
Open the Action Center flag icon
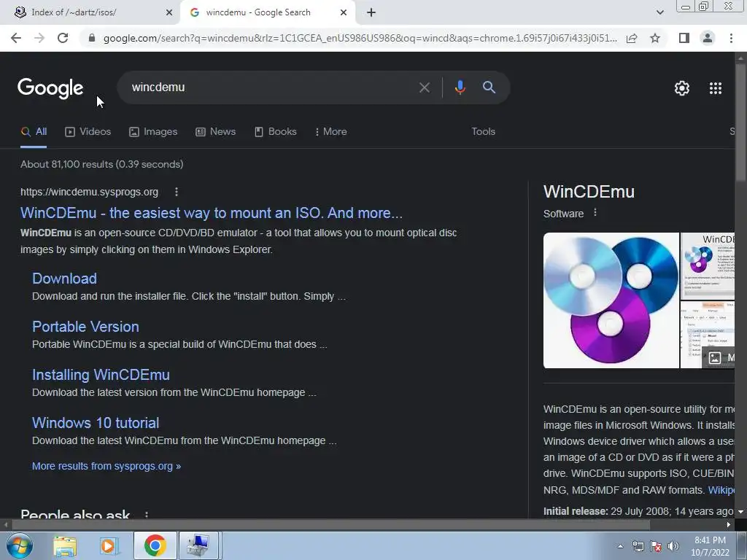(656, 546)
